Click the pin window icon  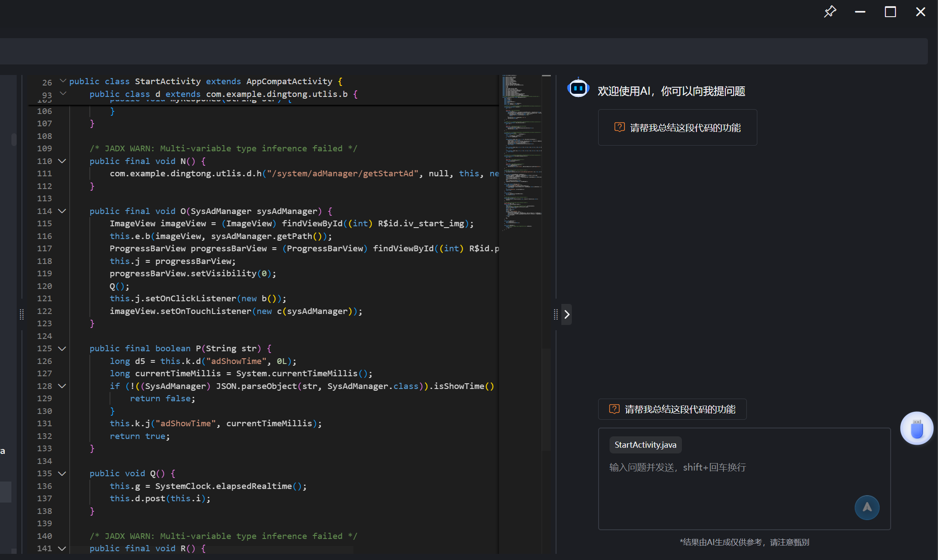[830, 11]
